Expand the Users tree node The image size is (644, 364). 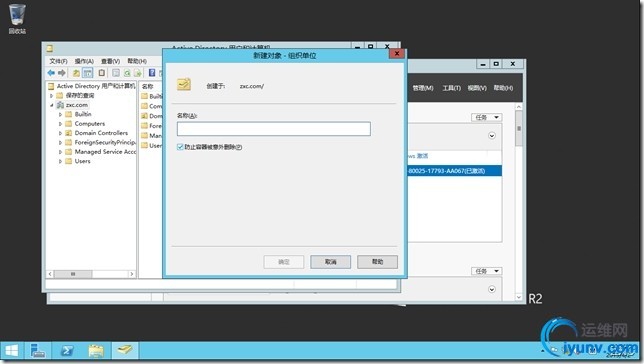(x=60, y=161)
